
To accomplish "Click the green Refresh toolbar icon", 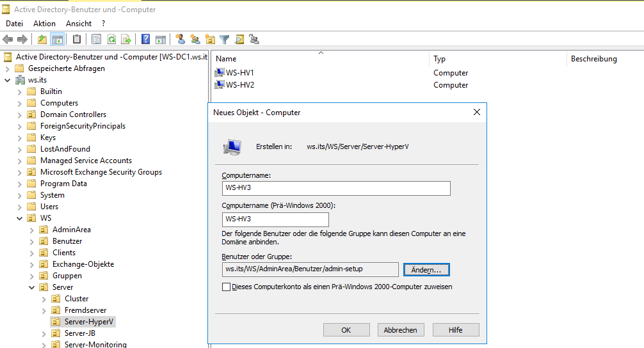I will (x=111, y=40).
